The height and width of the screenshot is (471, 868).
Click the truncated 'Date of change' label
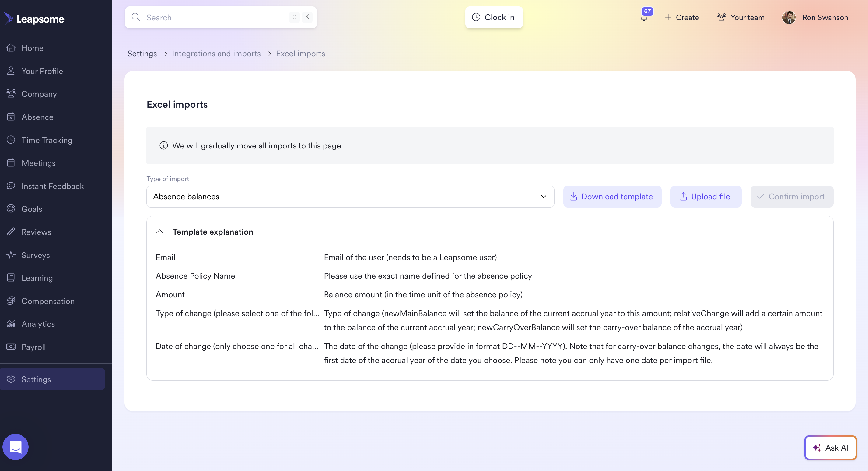(x=237, y=346)
